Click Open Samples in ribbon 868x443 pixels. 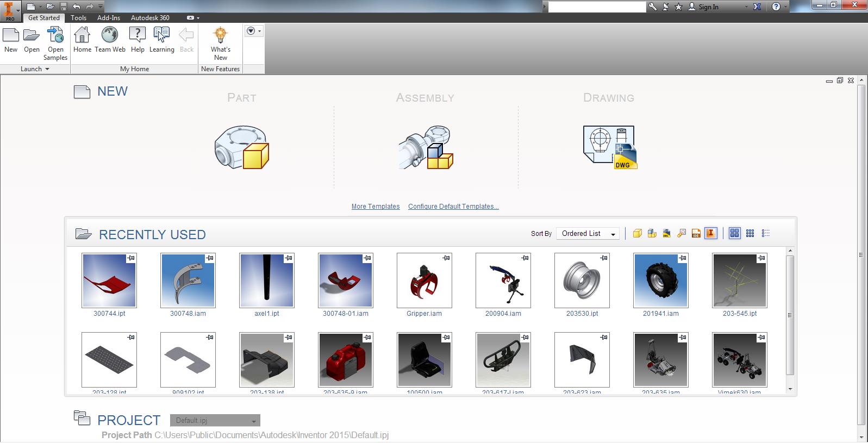pos(55,44)
